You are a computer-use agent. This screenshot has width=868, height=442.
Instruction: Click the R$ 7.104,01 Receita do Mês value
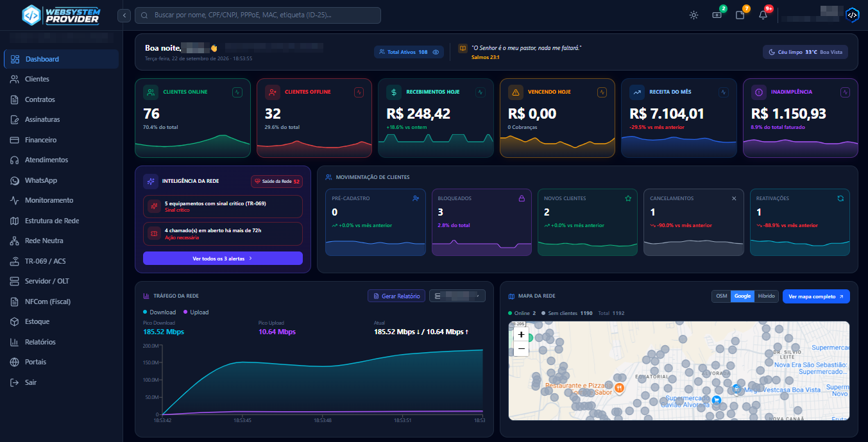pyautogui.click(x=667, y=114)
